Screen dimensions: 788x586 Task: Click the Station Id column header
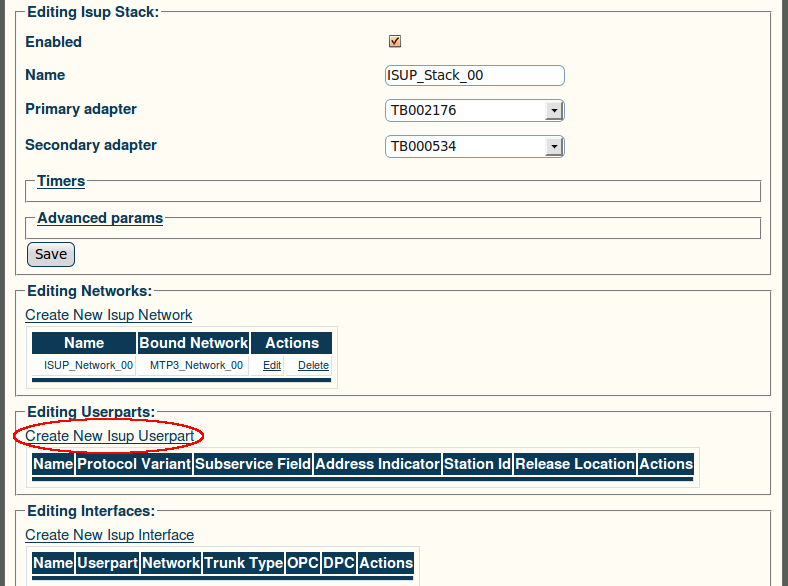click(x=477, y=463)
